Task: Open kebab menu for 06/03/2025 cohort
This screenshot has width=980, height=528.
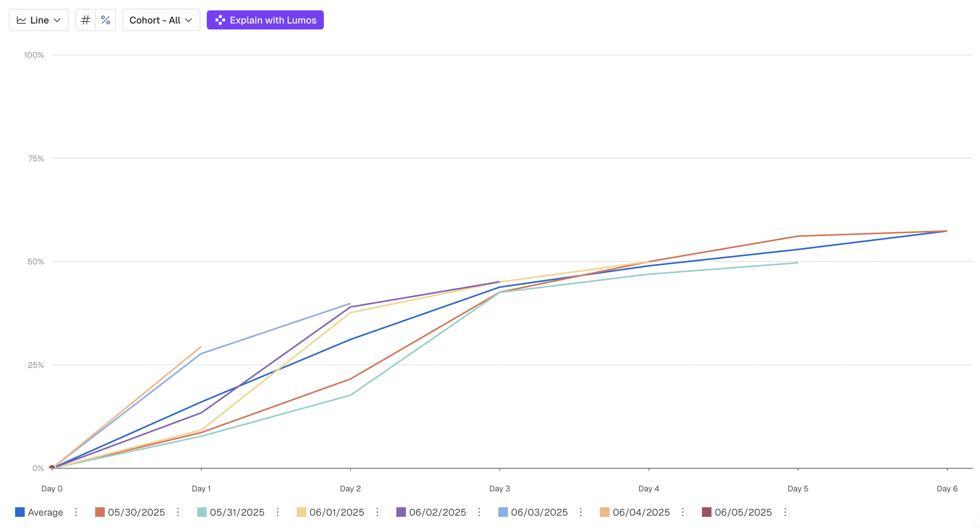Action: coord(581,512)
